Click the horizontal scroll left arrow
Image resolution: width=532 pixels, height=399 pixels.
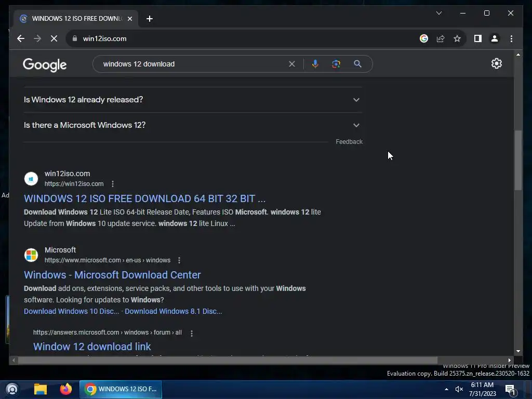tap(14, 361)
